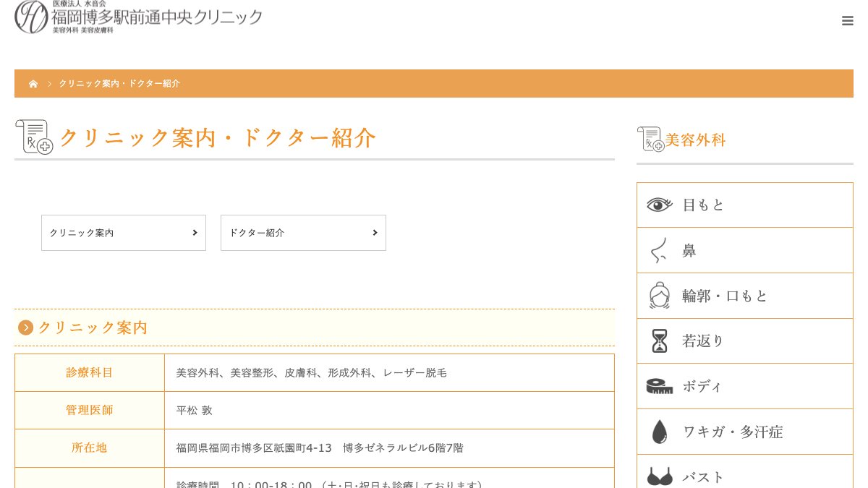
Task: Open 鼻 menu item
Action: [745, 250]
